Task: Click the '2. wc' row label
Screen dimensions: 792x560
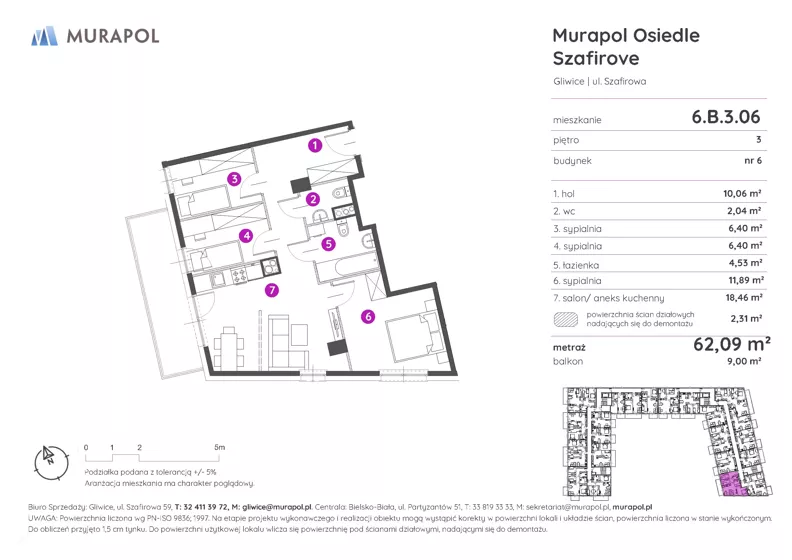Action: 564,212
